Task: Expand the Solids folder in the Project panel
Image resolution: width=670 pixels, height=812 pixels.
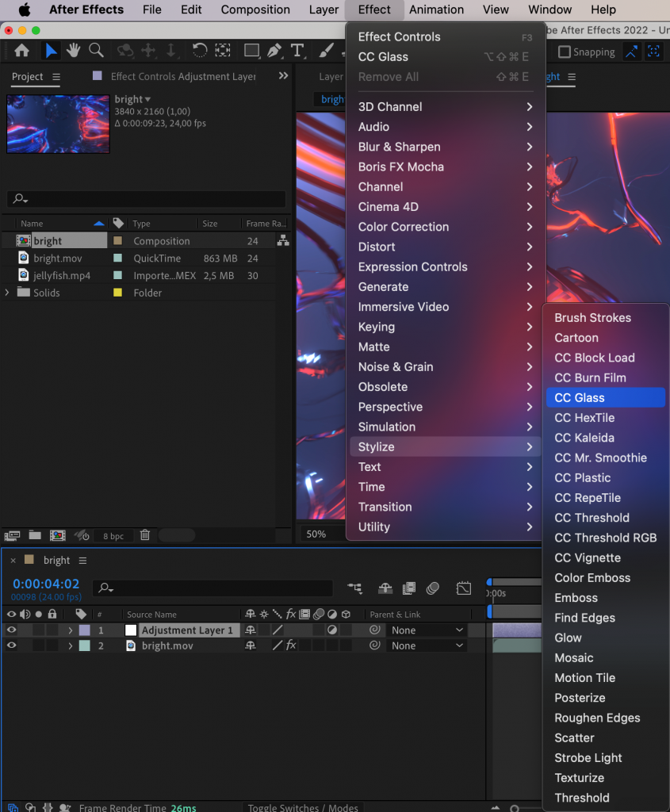Action: (x=6, y=293)
